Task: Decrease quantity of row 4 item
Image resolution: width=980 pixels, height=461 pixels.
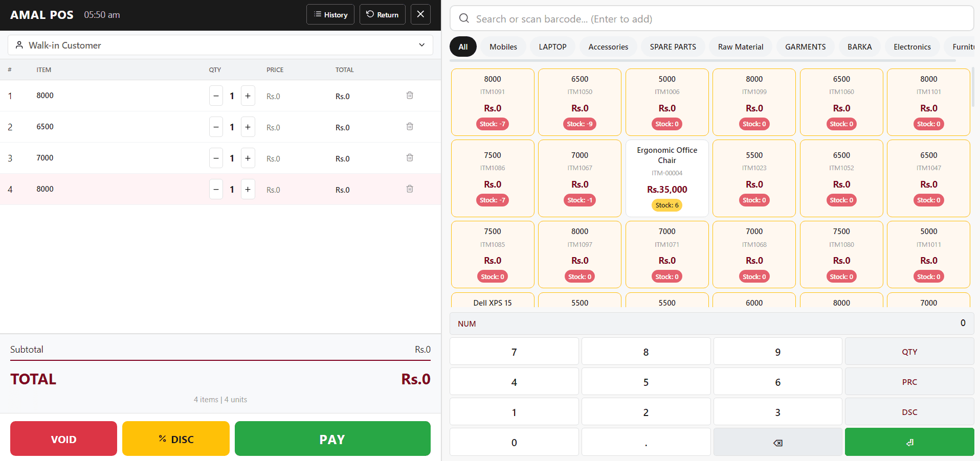Action: pyautogui.click(x=216, y=190)
